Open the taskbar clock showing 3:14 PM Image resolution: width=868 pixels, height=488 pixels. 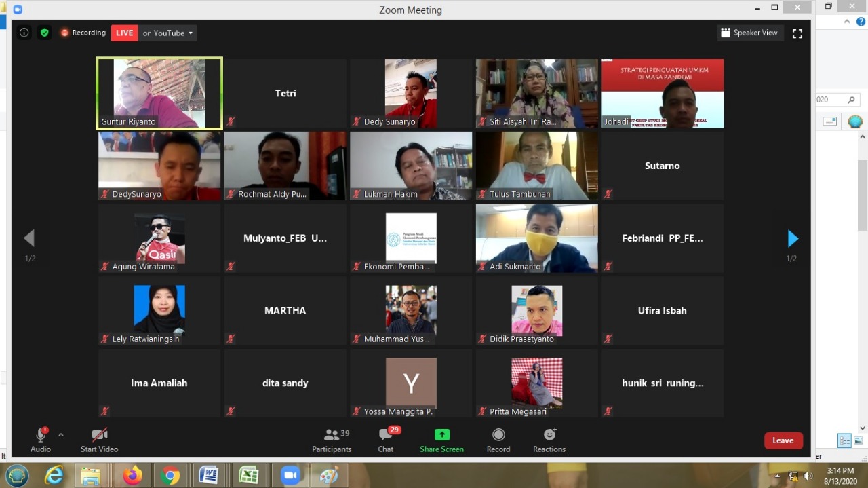[x=840, y=475]
